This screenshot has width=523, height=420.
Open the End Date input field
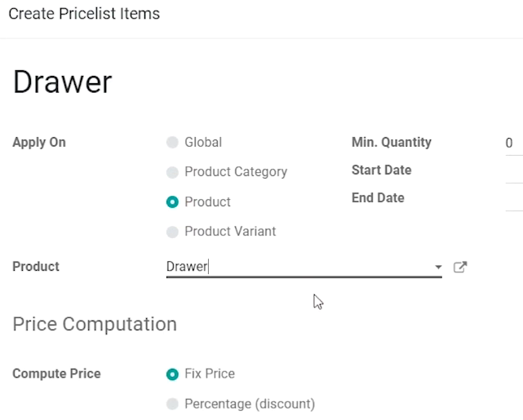pos(514,198)
